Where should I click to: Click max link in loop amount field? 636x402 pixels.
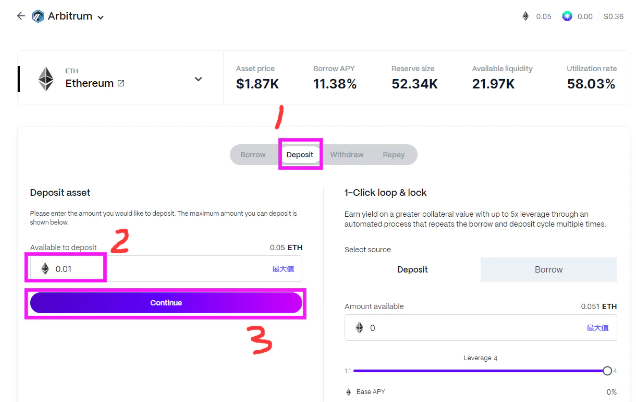tap(597, 328)
